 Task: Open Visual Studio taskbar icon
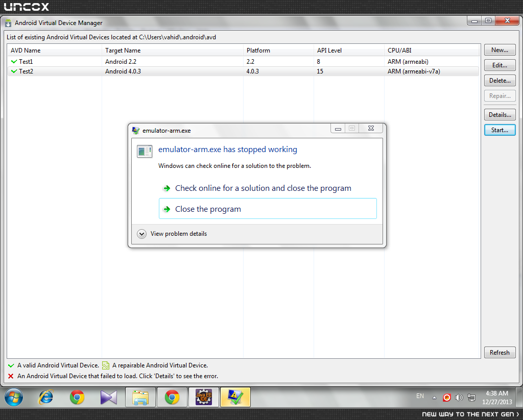click(109, 397)
